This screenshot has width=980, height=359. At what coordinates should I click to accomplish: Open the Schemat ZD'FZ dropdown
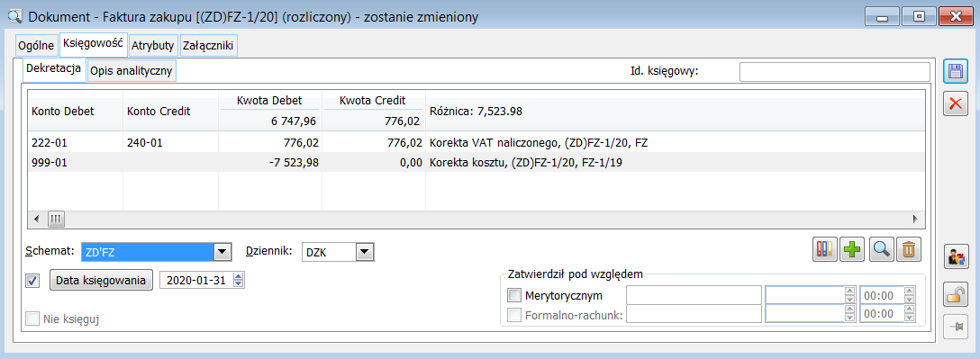(x=222, y=252)
